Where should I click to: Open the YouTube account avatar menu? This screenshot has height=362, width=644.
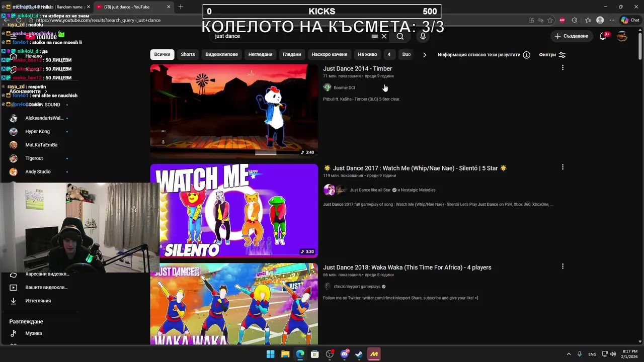pos(622,36)
